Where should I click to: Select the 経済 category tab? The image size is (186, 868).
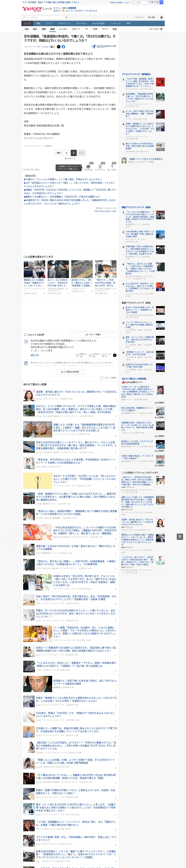click(52, 29)
